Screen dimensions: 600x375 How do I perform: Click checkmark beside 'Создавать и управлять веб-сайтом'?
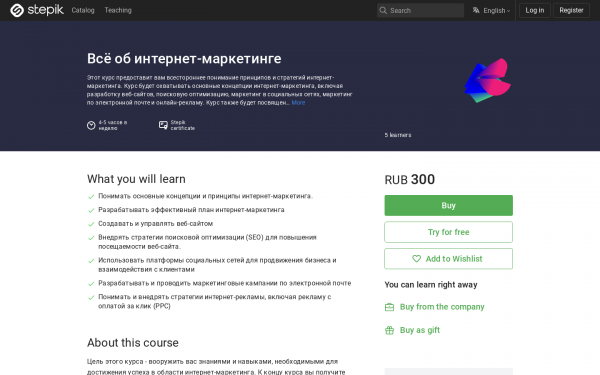coord(91,224)
